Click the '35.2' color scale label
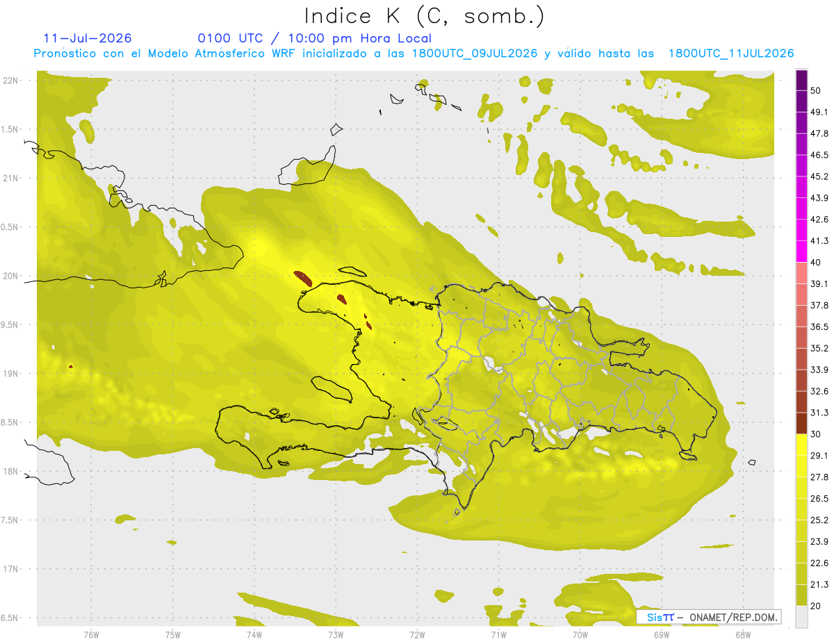Screen dimensions: 834x644 coord(819,349)
